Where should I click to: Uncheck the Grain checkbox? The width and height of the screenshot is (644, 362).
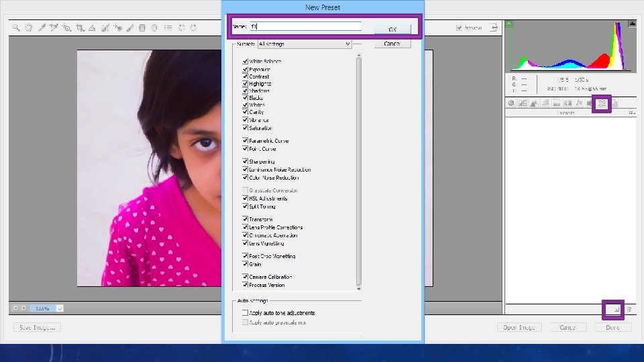pos(246,264)
